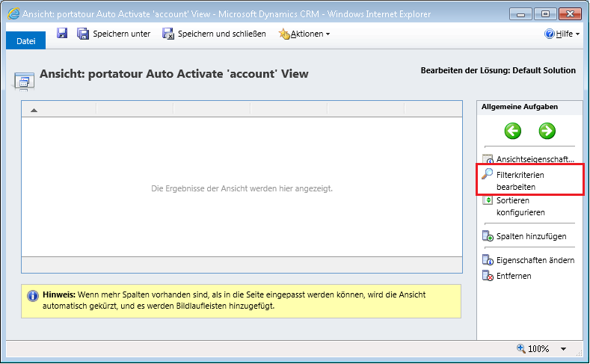Click the 'Die Ergebnisse der Ansicht' placeholder text
590x364 pixels.
tap(242, 188)
